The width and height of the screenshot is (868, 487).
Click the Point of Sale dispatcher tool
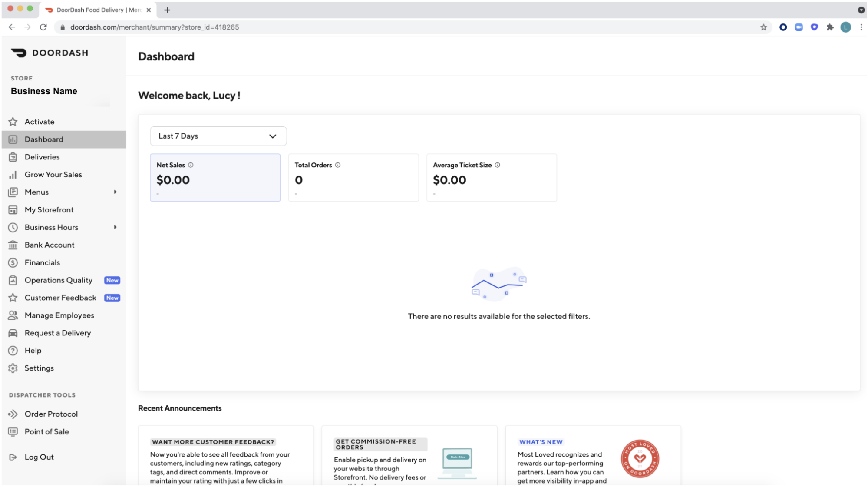point(46,431)
